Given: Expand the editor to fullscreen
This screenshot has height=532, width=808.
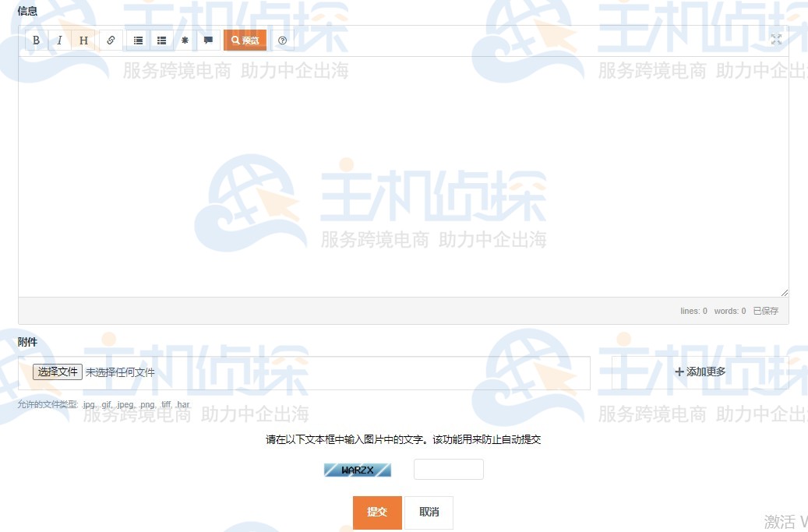Looking at the screenshot, I should 776,39.
